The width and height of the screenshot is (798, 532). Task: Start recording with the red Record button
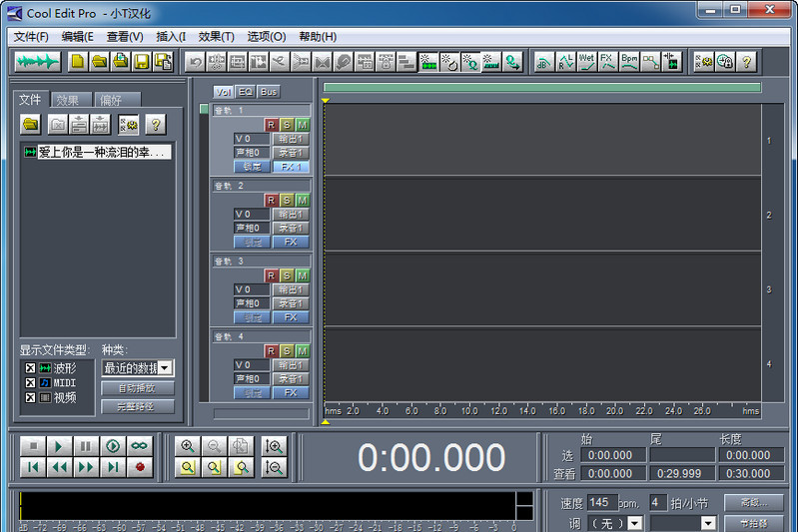(x=140, y=467)
